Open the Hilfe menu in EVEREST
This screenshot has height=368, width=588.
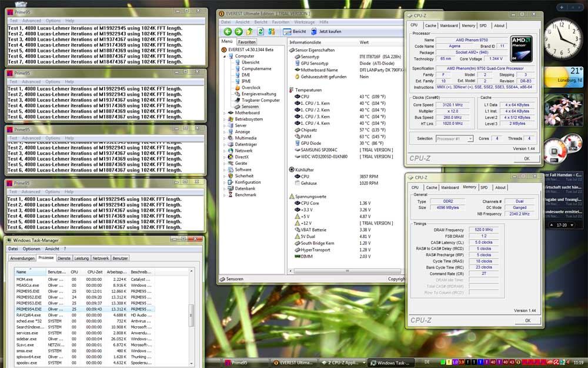pos(323,22)
